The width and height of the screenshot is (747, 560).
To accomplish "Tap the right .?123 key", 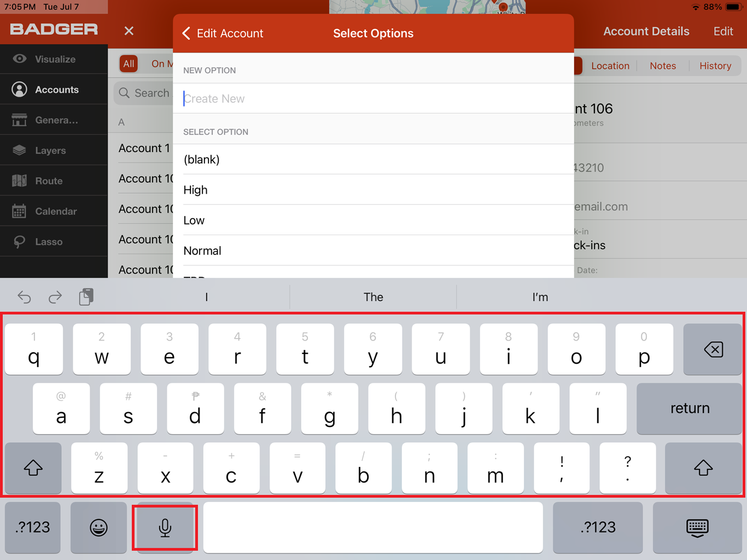I will 598,527.
